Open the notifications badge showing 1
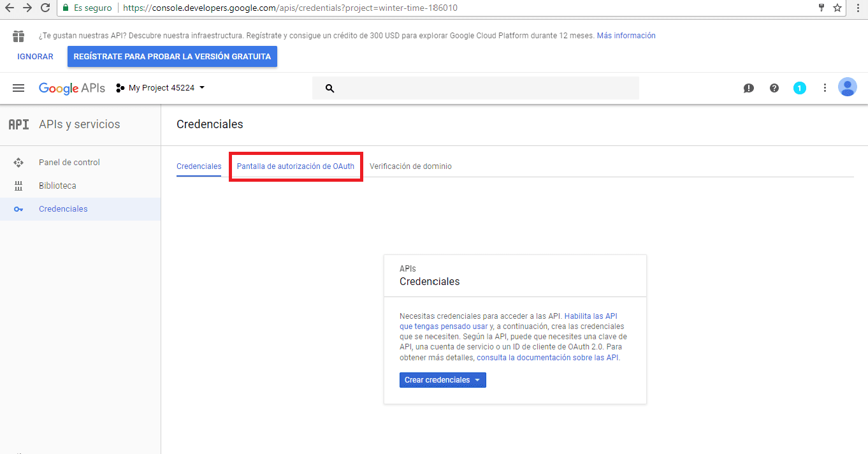Viewport: 868px width, 454px height. point(800,88)
